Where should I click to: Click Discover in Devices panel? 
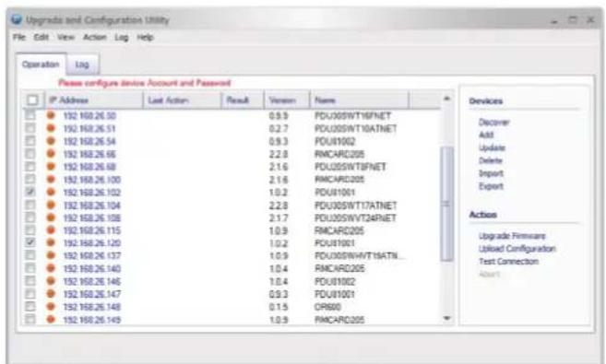pos(493,123)
